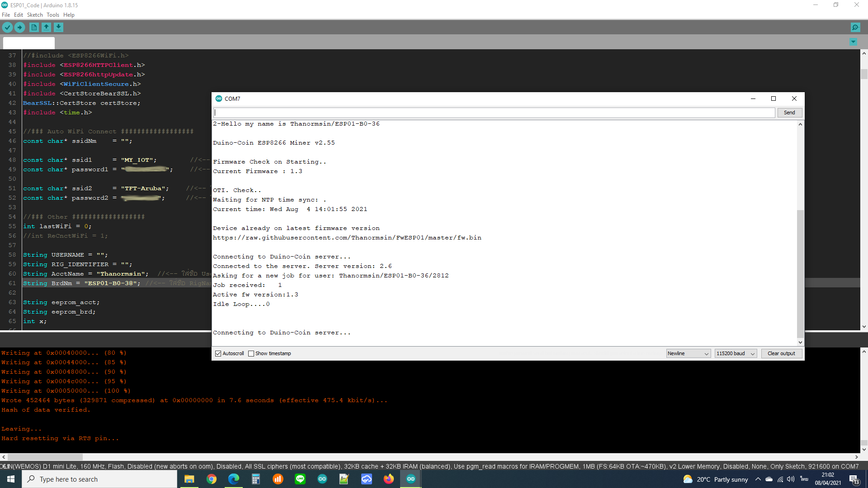
Task: Open the first Arduino taskbar icon
Action: tap(322, 479)
